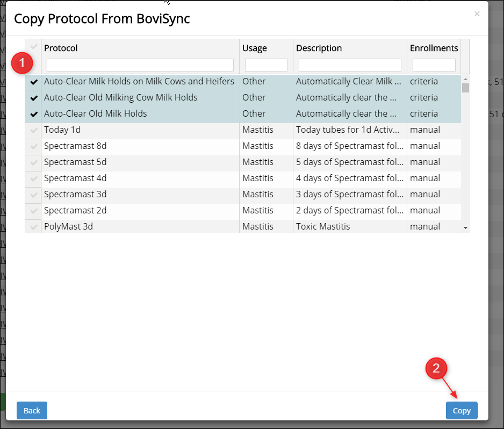504x429 pixels.
Task: Check the Spectramast 8d protocol
Action: [x=34, y=146]
